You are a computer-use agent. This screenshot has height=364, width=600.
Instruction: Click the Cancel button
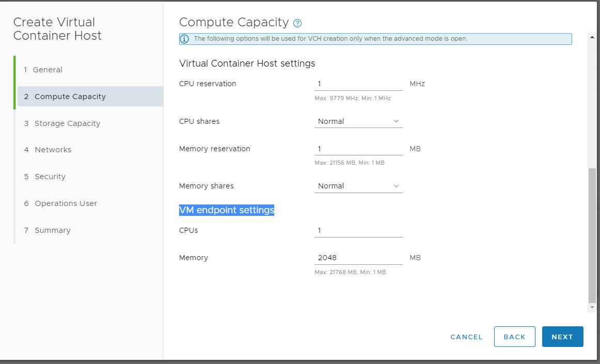coord(466,337)
